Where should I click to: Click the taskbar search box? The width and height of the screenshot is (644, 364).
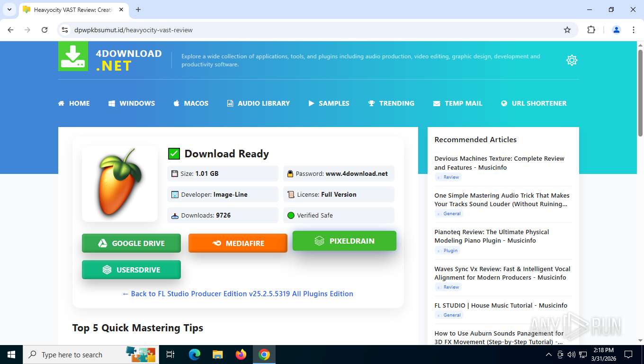(x=90, y=355)
